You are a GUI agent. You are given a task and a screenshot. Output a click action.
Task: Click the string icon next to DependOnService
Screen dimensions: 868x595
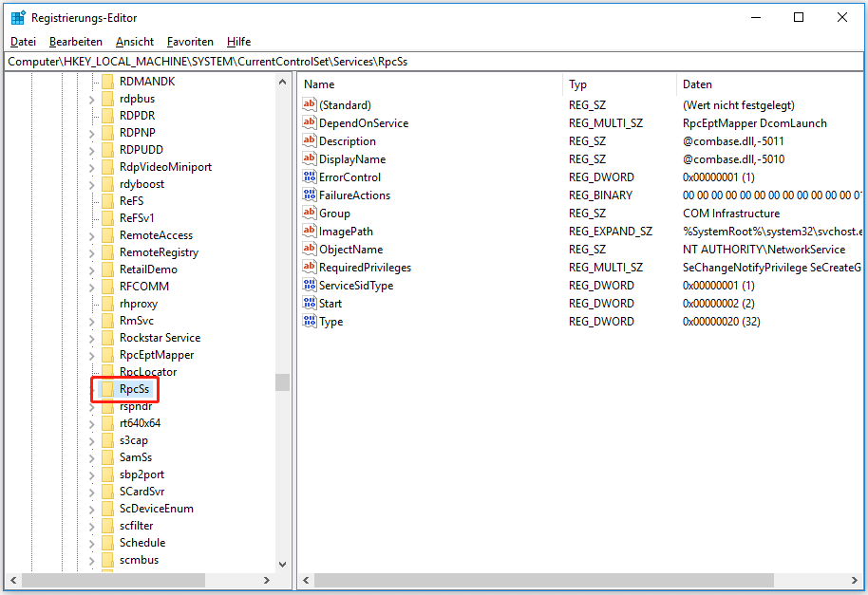coord(309,123)
